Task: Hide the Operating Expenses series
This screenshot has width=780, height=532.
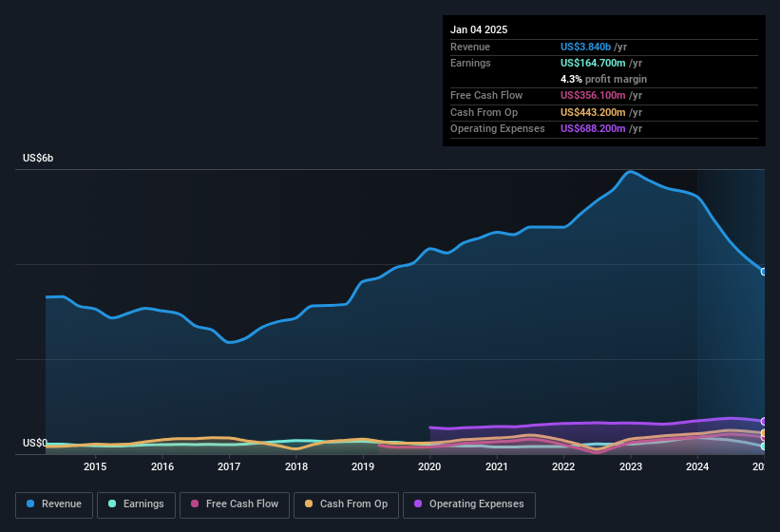Action: (x=469, y=504)
